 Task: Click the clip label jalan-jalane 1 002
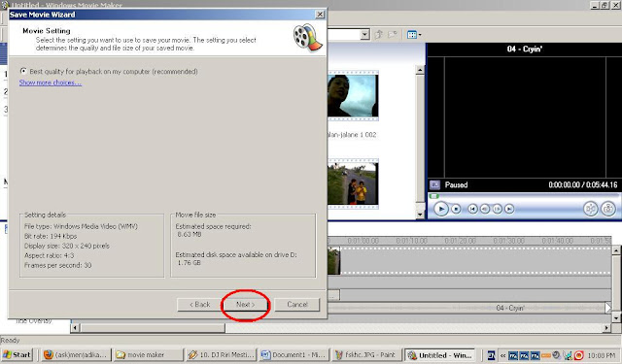click(352, 135)
